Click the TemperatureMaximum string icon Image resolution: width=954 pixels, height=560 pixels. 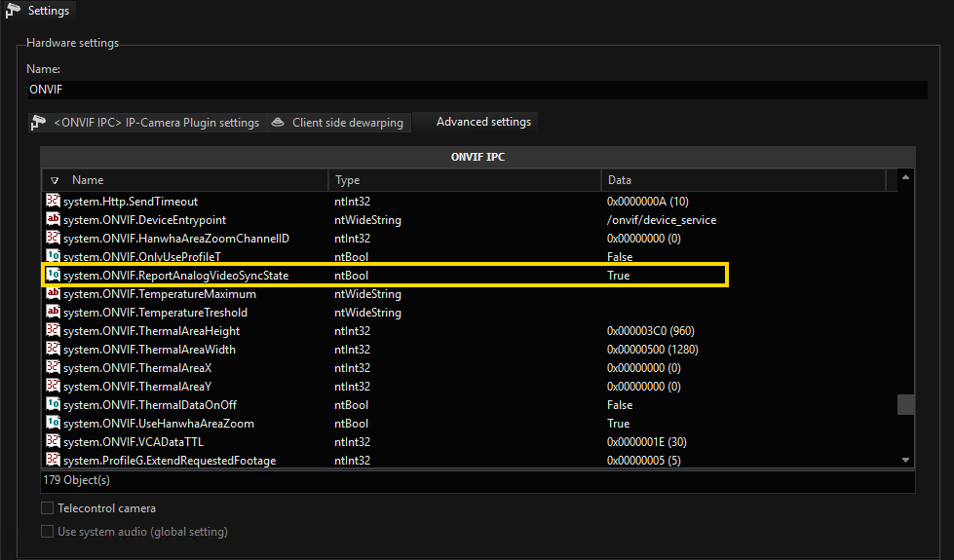(54, 294)
